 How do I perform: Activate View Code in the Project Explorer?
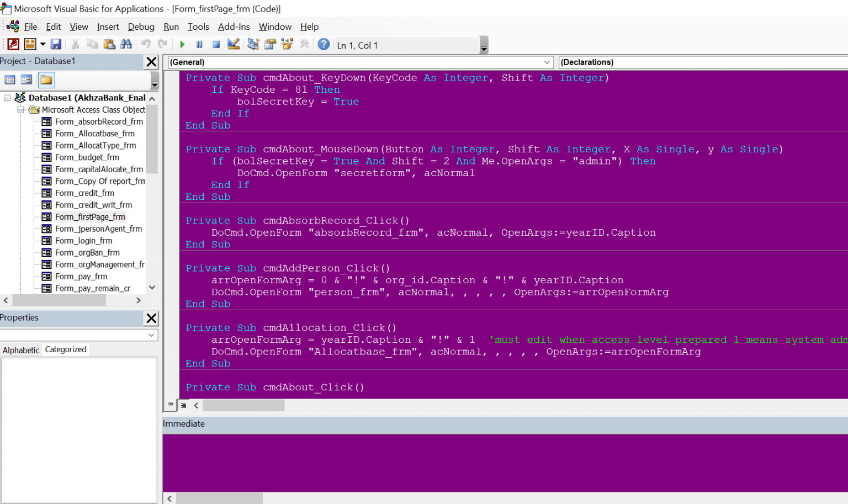pos(9,79)
